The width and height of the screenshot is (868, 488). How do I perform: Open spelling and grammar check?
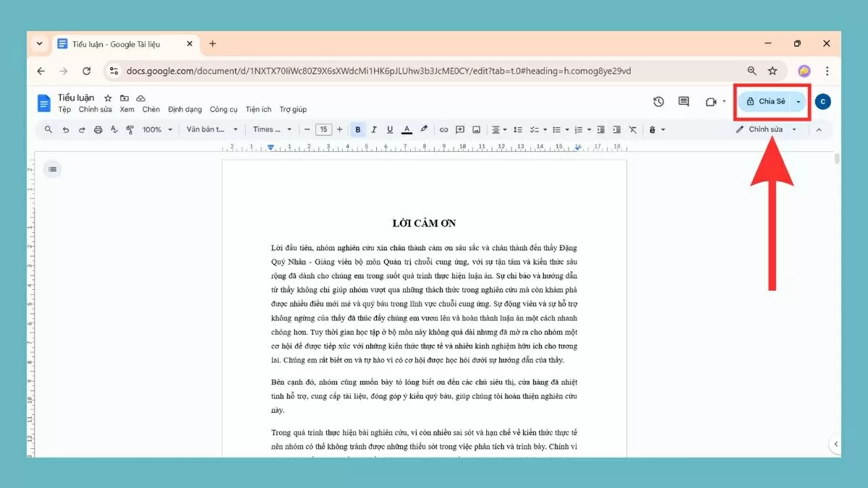114,129
